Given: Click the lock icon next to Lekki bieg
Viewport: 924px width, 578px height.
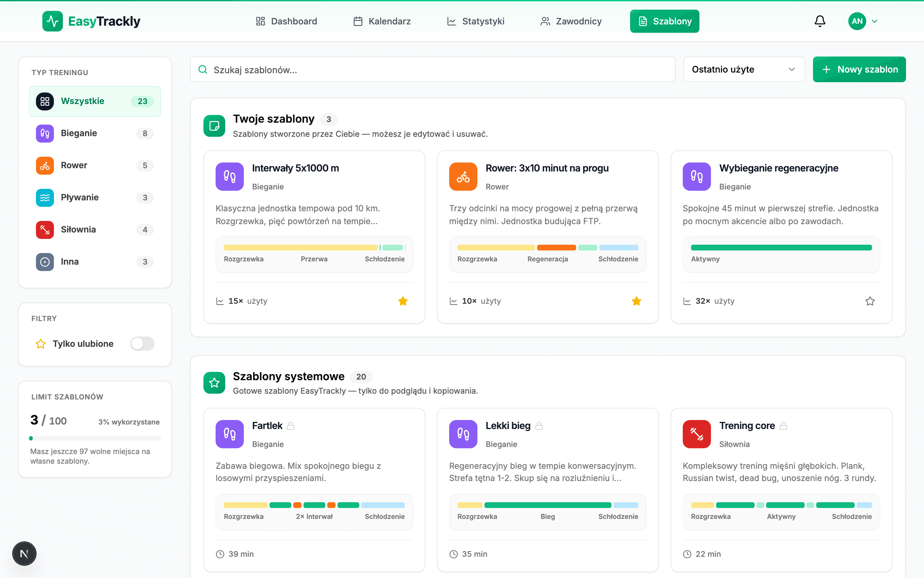Looking at the screenshot, I should [539, 426].
